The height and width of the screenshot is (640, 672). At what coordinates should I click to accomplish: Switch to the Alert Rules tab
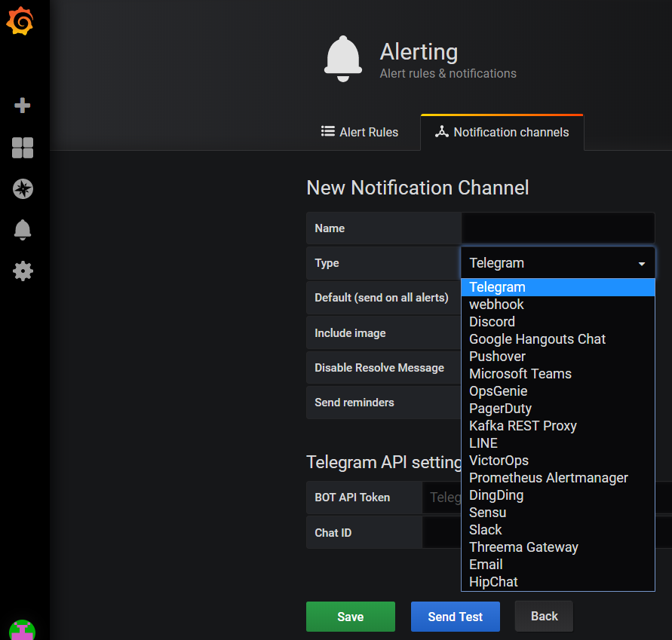click(x=360, y=132)
